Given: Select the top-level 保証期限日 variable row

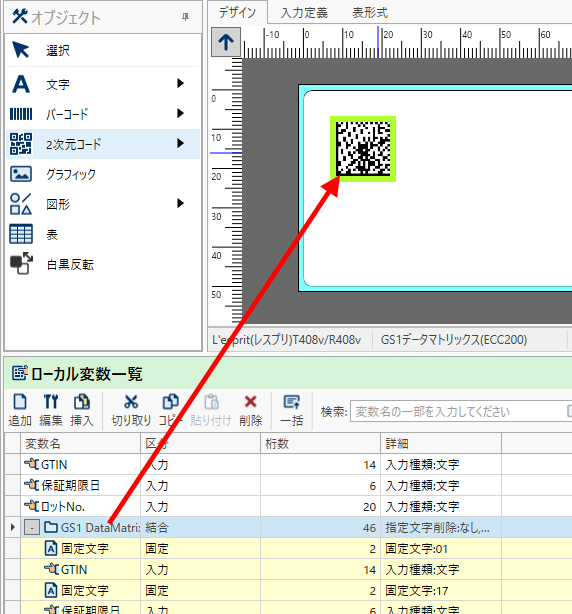Looking at the screenshot, I should [x=288, y=486].
